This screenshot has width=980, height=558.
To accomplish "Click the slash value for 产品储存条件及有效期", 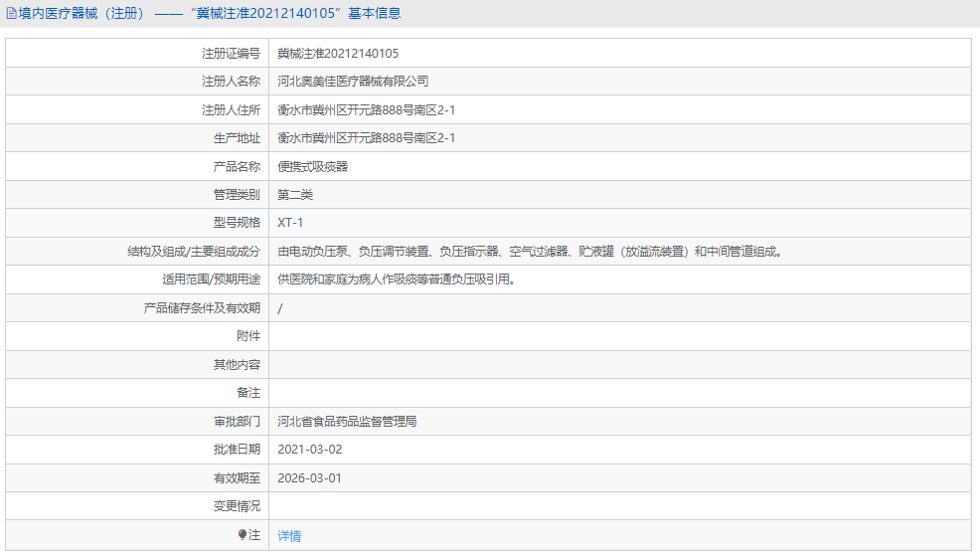I will 280,307.
